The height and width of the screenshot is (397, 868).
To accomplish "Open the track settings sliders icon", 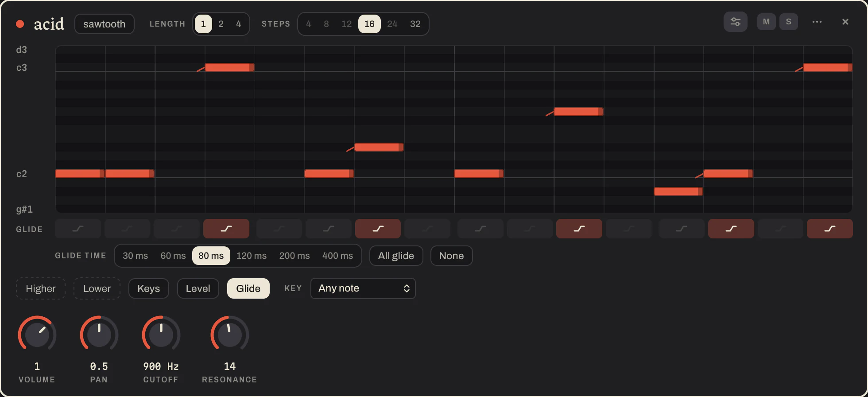I will (735, 22).
